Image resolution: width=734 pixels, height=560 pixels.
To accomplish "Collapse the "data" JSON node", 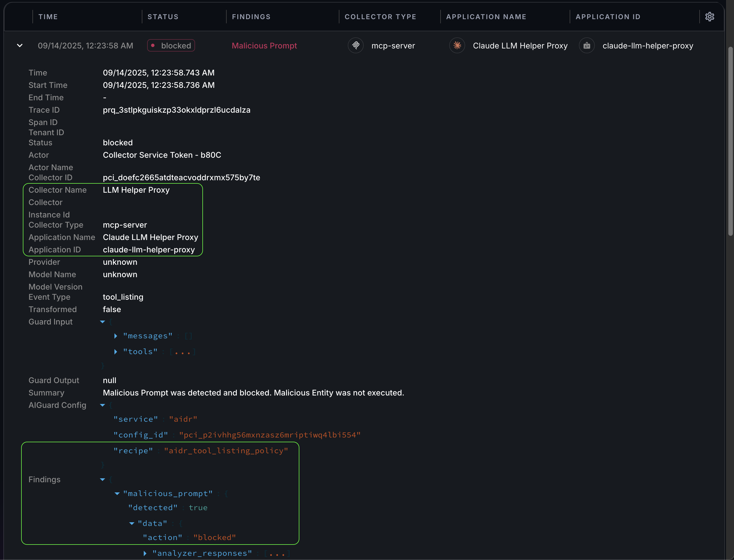I will click(132, 523).
